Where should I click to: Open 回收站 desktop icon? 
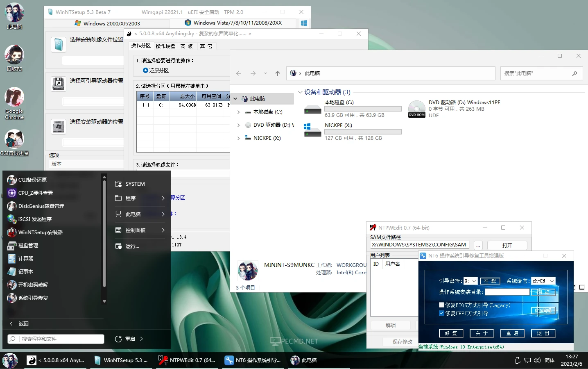click(x=14, y=58)
